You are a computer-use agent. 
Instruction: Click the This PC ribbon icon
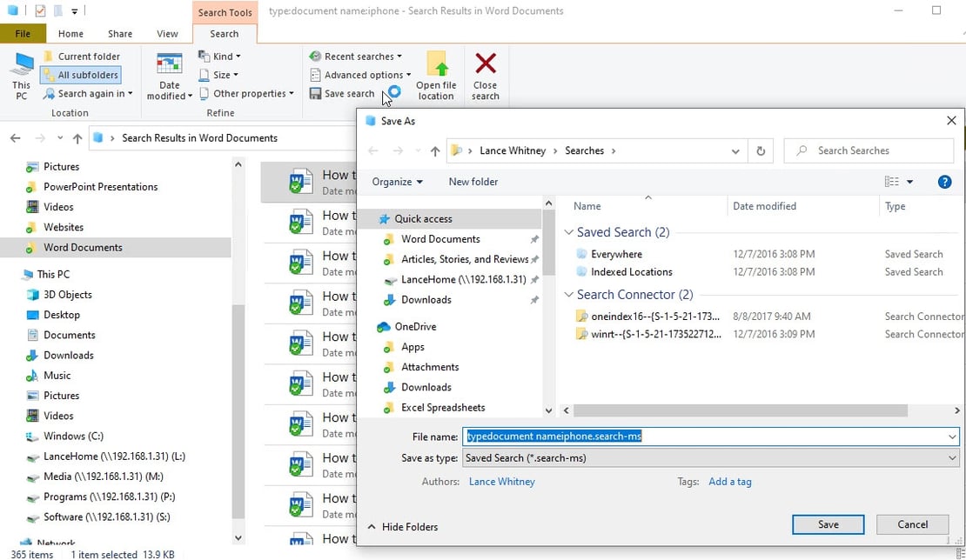pyautogui.click(x=22, y=68)
